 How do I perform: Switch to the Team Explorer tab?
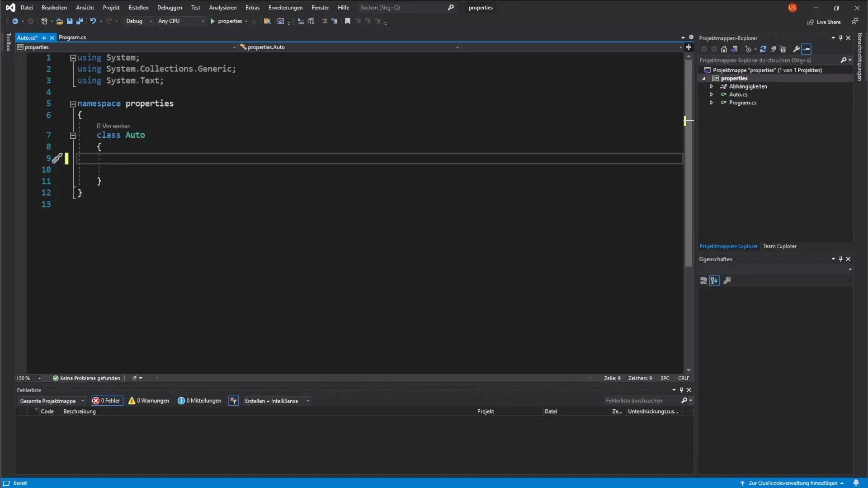pyautogui.click(x=780, y=246)
